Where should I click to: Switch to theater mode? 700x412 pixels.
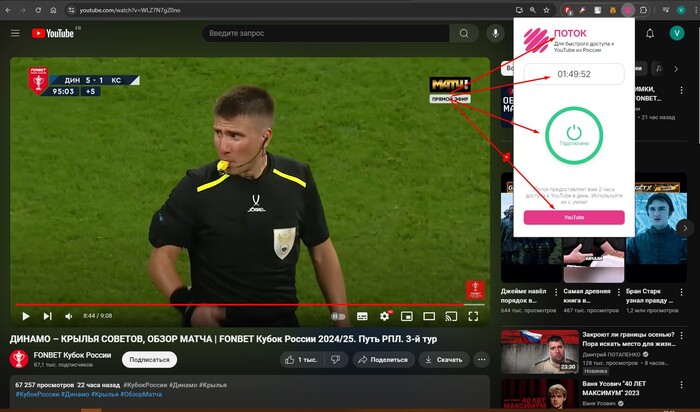coord(429,316)
